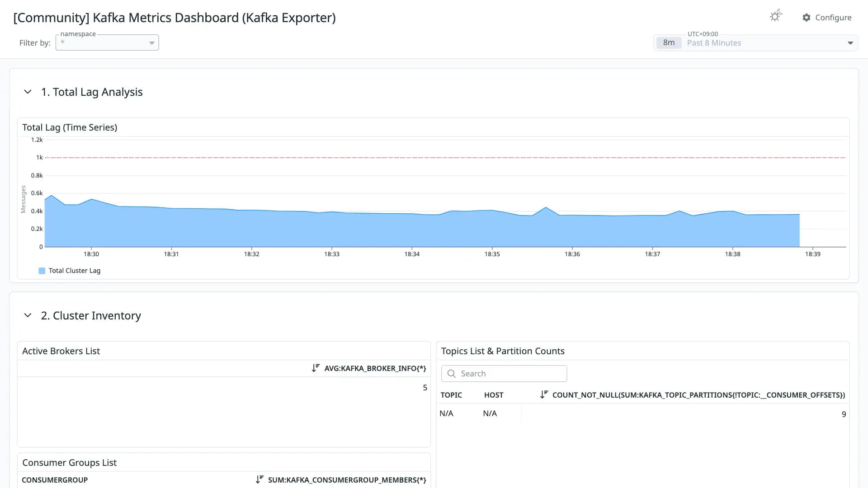Click the Topics List & Partition Counts title
Image resolution: width=868 pixels, height=488 pixels.
pos(503,351)
